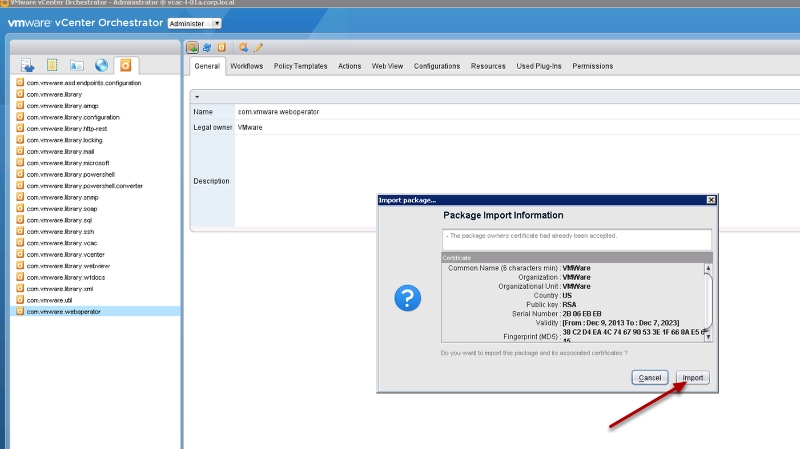Open the orange Packages sidebar tab

(126, 65)
